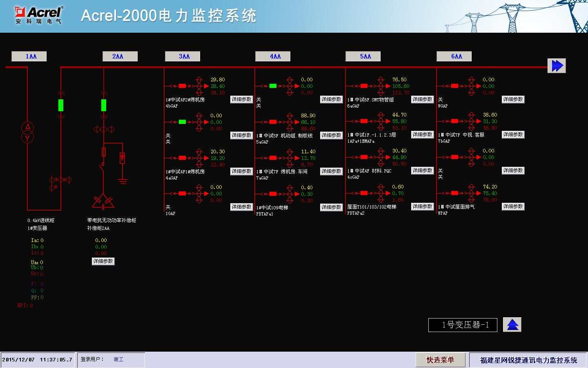Click the red breaker of feeder 7bGAP

pos(454,121)
